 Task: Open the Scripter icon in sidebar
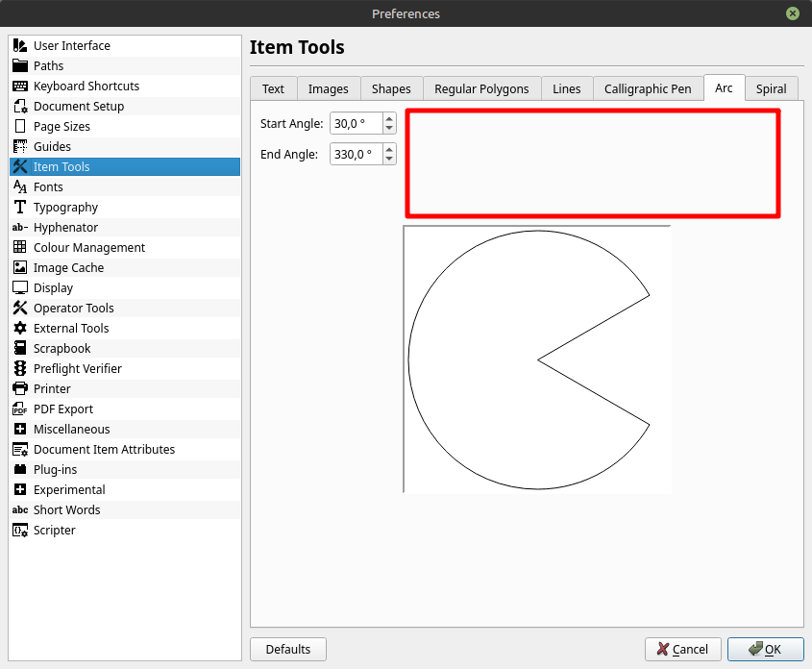coord(20,530)
